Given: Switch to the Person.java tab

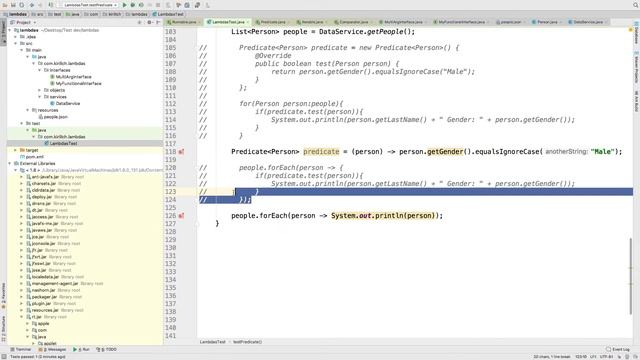Looking at the screenshot, I should (547, 22).
